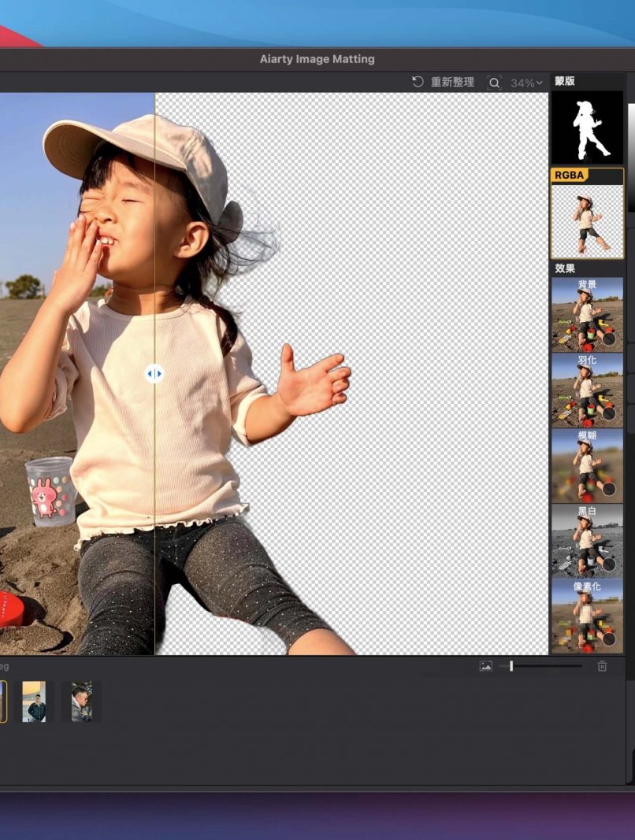
Task: Click the thumbnail size image icon
Action: 485,666
